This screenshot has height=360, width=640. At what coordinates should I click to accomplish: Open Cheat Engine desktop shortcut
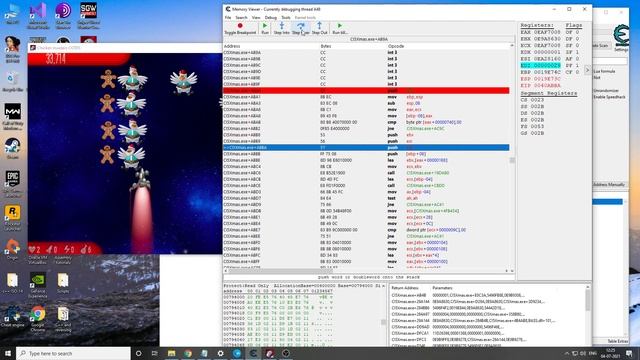coord(12,317)
